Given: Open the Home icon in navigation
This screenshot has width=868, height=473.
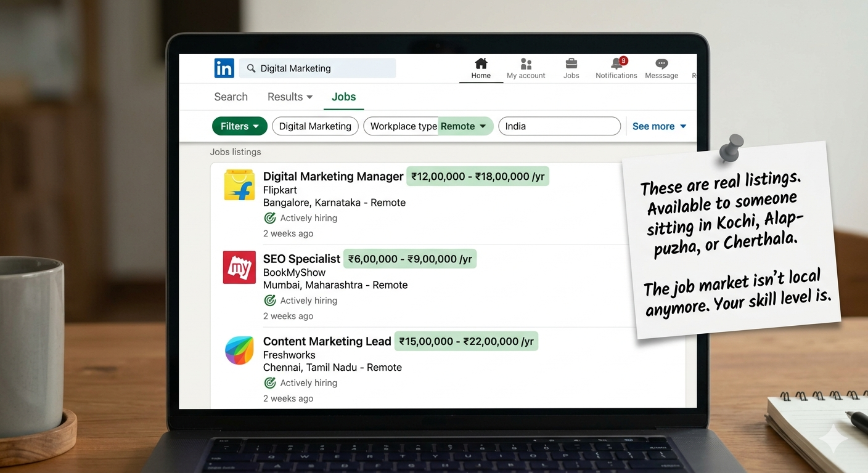Looking at the screenshot, I should click(x=481, y=63).
